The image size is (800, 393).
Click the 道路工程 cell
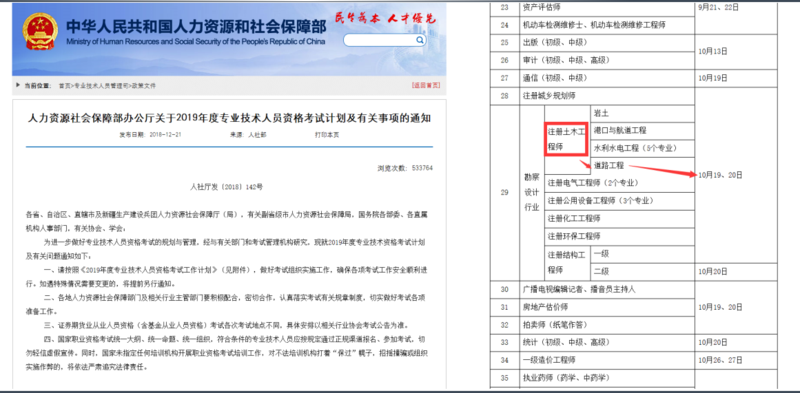643,165
